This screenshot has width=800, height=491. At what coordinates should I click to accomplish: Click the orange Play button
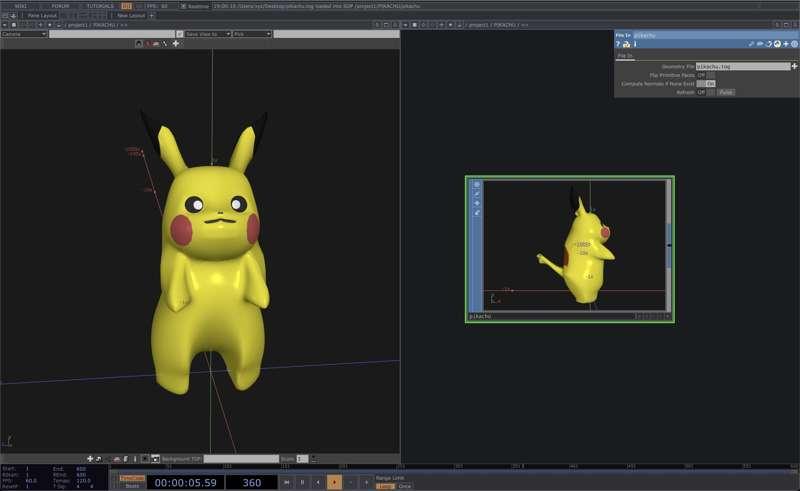pos(334,482)
